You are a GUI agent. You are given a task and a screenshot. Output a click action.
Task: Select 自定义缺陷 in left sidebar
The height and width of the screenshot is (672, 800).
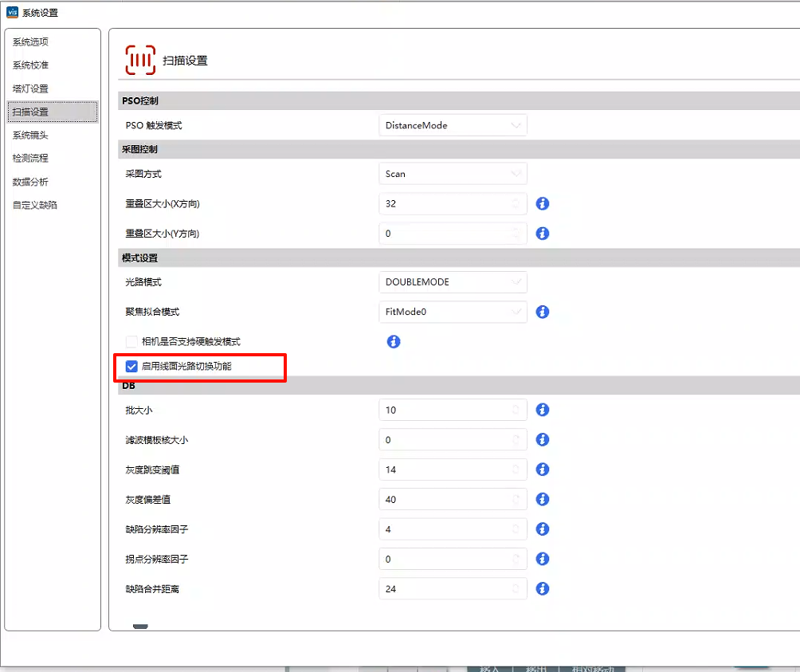click(35, 205)
